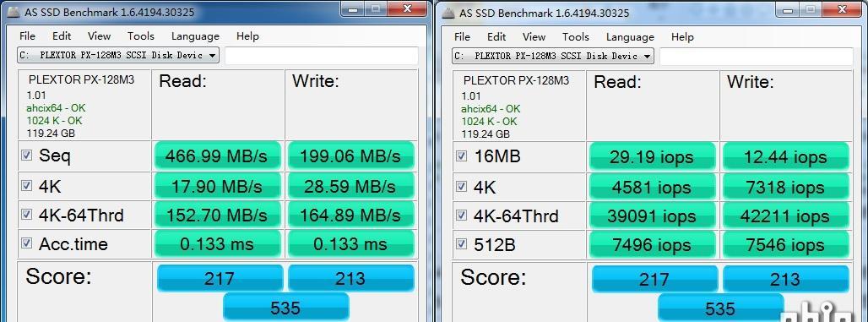Click the 0.133 ms read access time

click(x=219, y=243)
